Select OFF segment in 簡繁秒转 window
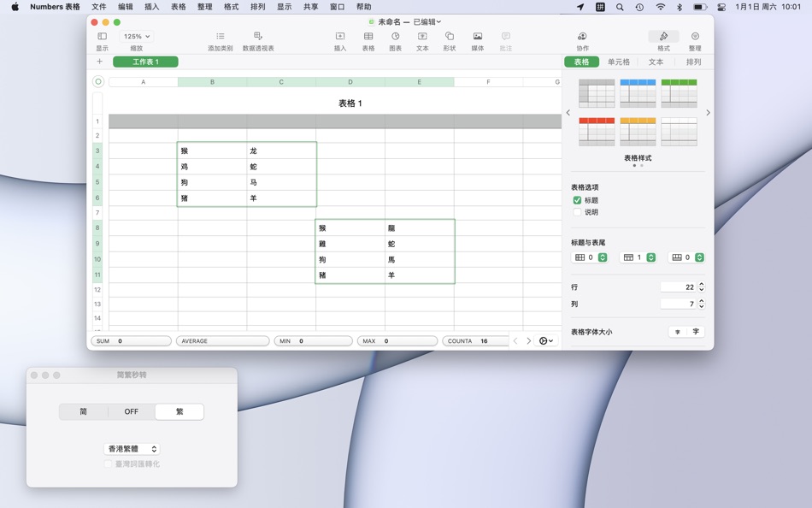Viewport: 812px width, 508px height. 131,411
